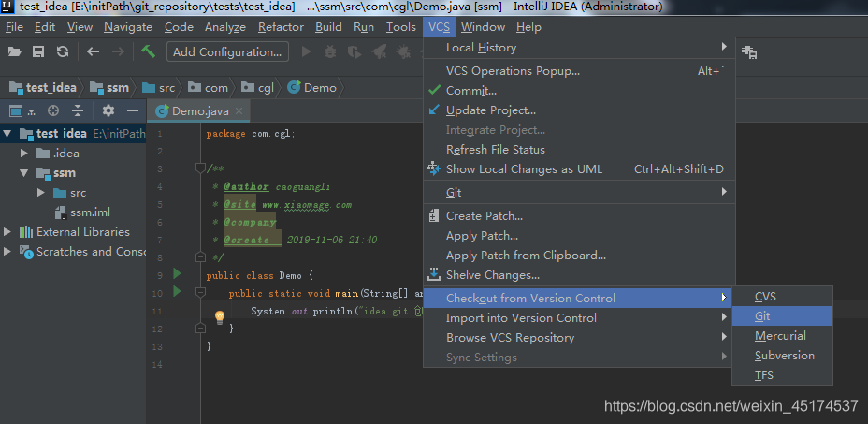
Task: Click the Synchronize refresh toolbar icon
Action: [63, 52]
